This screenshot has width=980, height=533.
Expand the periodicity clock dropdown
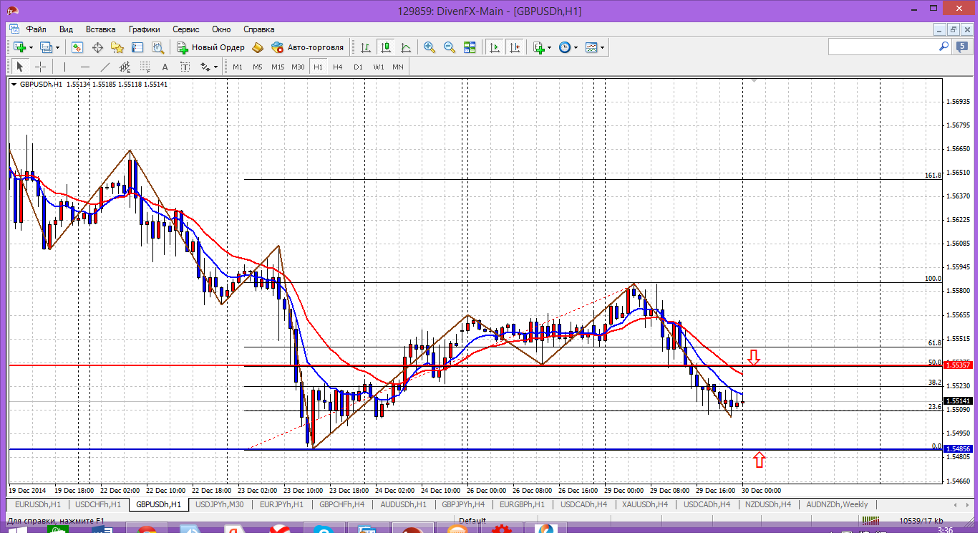(x=576, y=47)
